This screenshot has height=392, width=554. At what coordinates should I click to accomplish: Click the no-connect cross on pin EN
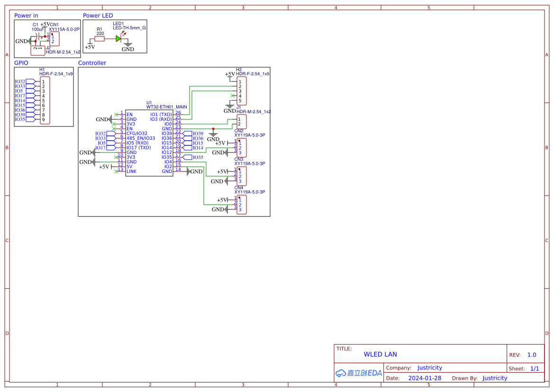pos(116,115)
